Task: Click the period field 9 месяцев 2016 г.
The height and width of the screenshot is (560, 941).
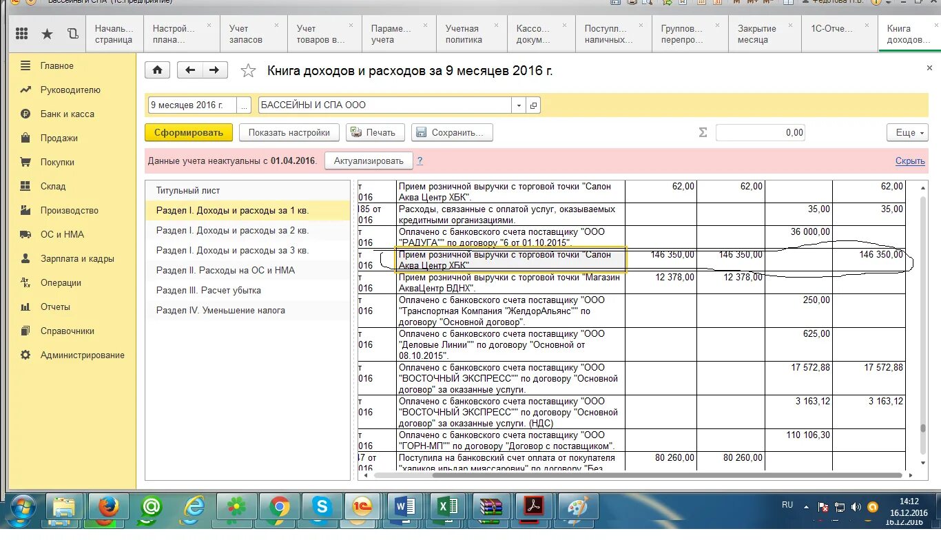Action: click(x=192, y=105)
